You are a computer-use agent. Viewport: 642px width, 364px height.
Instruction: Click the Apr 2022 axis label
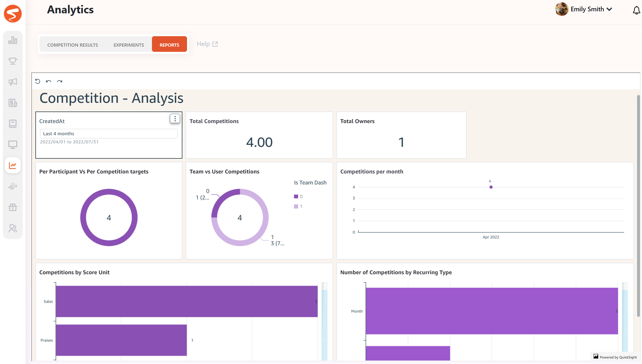(491, 237)
